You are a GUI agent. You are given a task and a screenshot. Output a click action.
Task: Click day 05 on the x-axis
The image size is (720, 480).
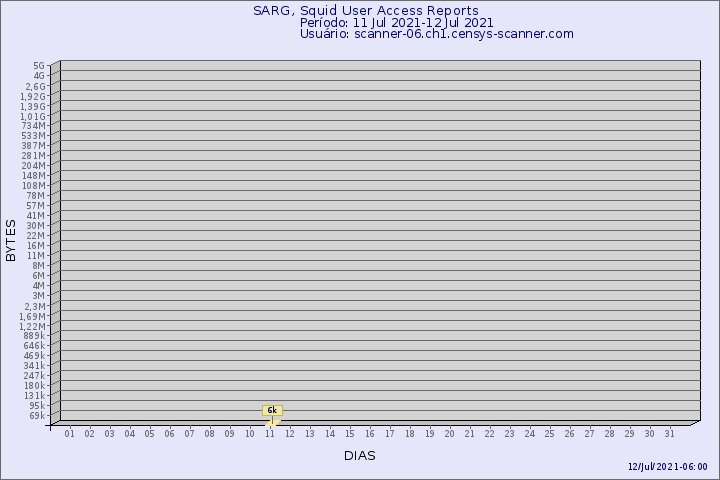pos(149,434)
